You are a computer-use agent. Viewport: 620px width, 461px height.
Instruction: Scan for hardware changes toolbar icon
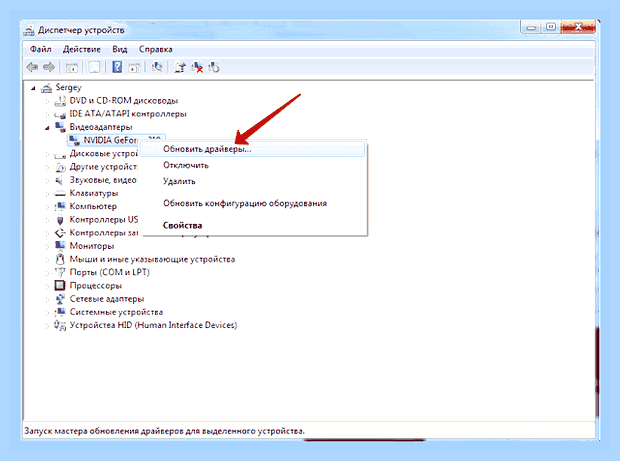click(157, 67)
